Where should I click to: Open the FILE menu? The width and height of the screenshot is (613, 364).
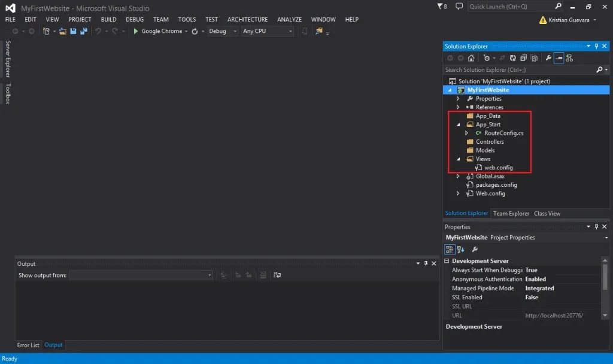pyautogui.click(x=10, y=19)
